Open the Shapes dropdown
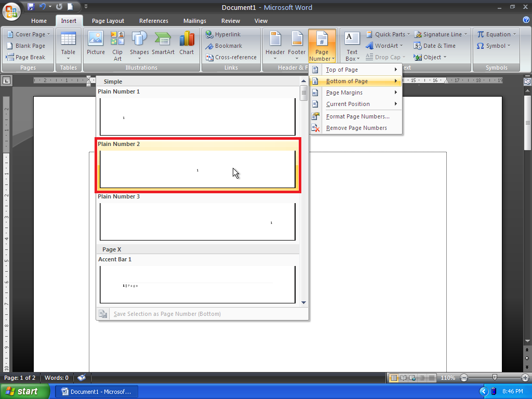The height and width of the screenshot is (399, 532). (x=139, y=46)
